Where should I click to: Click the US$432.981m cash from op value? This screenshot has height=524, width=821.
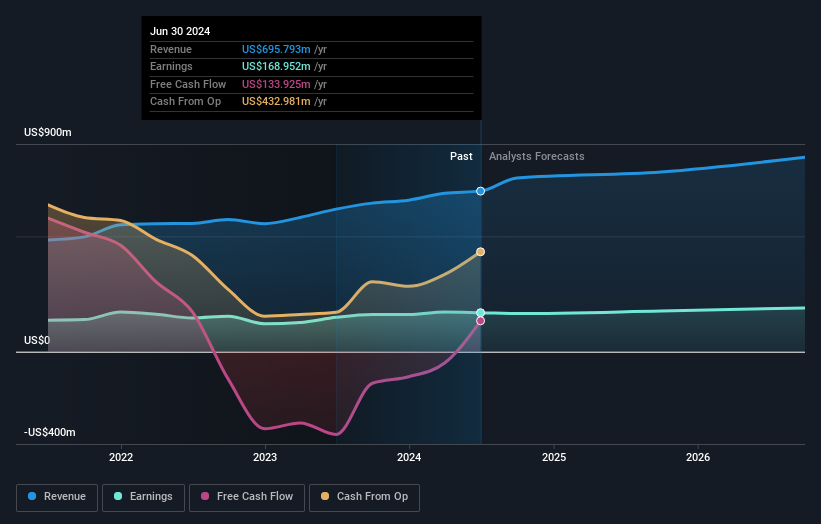click(x=276, y=102)
